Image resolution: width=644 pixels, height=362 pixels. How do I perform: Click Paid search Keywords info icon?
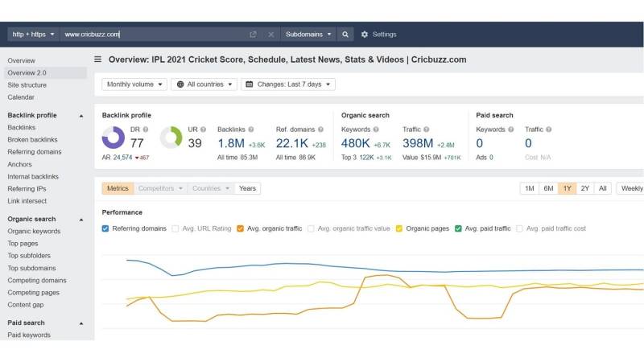(x=511, y=130)
